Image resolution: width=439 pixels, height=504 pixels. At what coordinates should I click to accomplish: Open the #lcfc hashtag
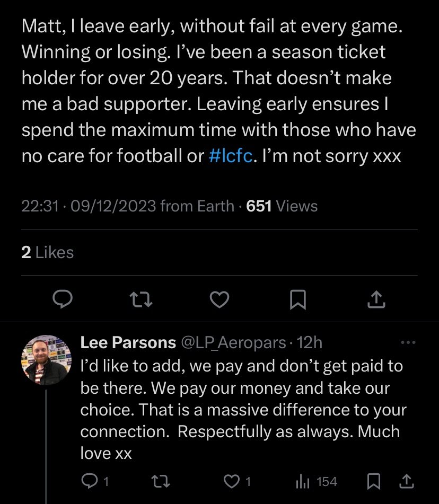tap(231, 156)
